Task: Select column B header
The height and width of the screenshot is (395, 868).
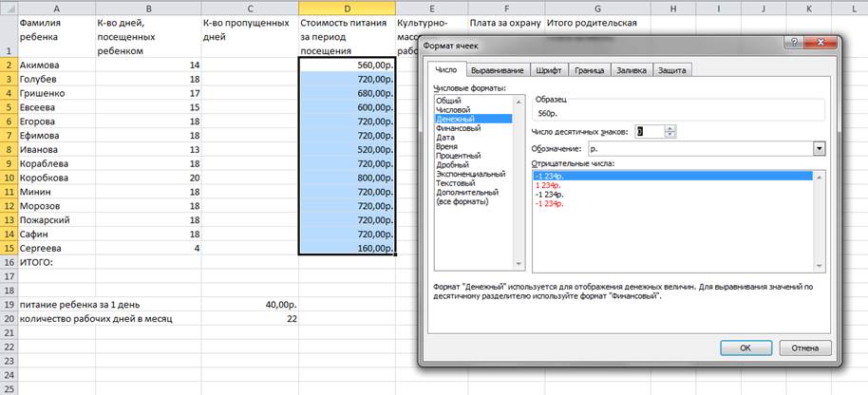Action: pyautogui.click(x=148, y=8)
